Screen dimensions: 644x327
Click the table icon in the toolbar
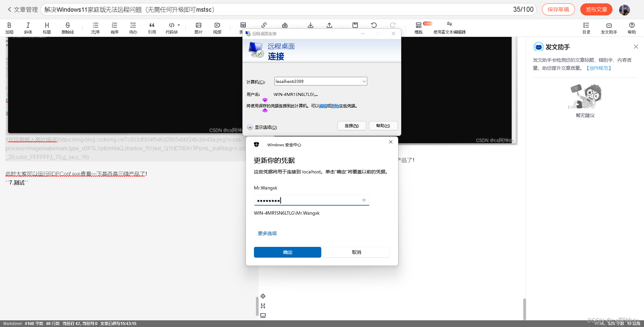(x=243, y=25)
